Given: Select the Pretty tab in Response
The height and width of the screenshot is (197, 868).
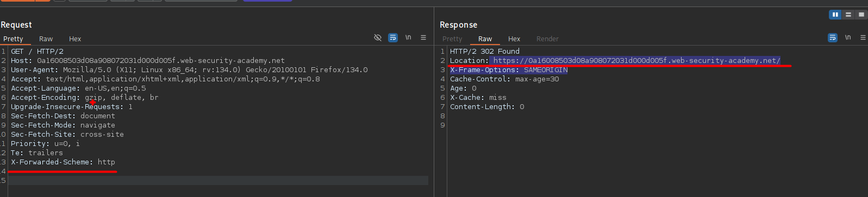Looking at the screenshot, I should (452, 39).
